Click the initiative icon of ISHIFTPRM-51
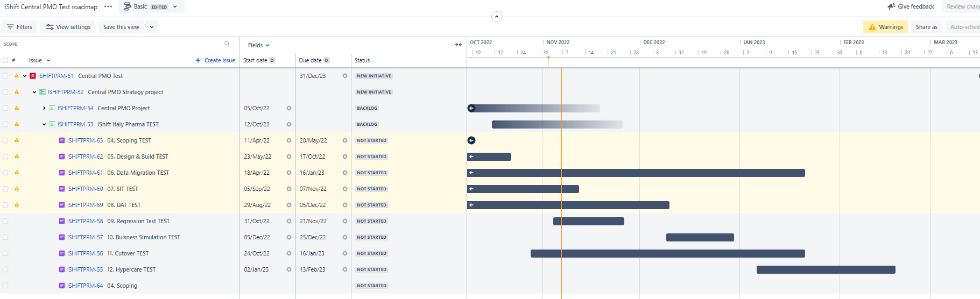This screenshot has height=299, width=980. click(x=33, y=76)
